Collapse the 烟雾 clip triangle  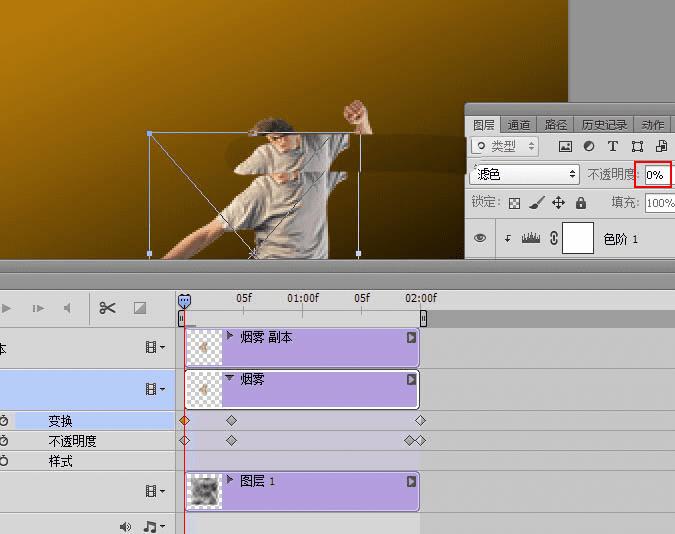click(x=230, y=379)
